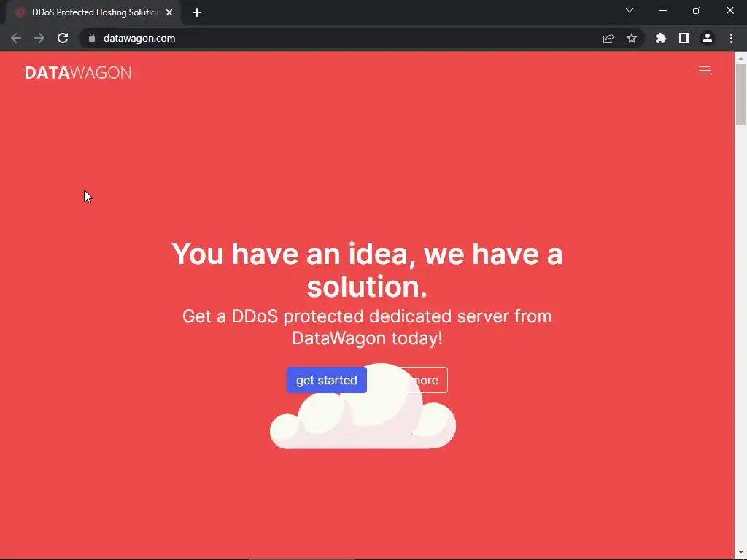Open the profile avatar menu

pos(708,38)
